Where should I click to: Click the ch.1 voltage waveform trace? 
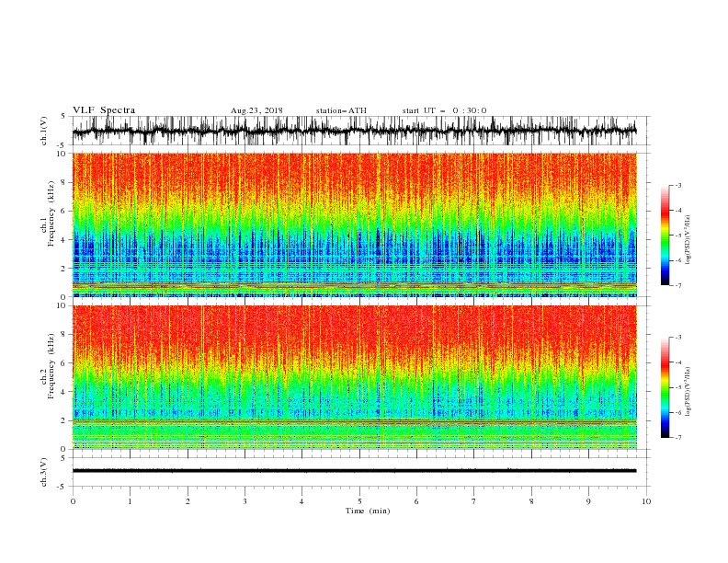[x=354, y=131]
